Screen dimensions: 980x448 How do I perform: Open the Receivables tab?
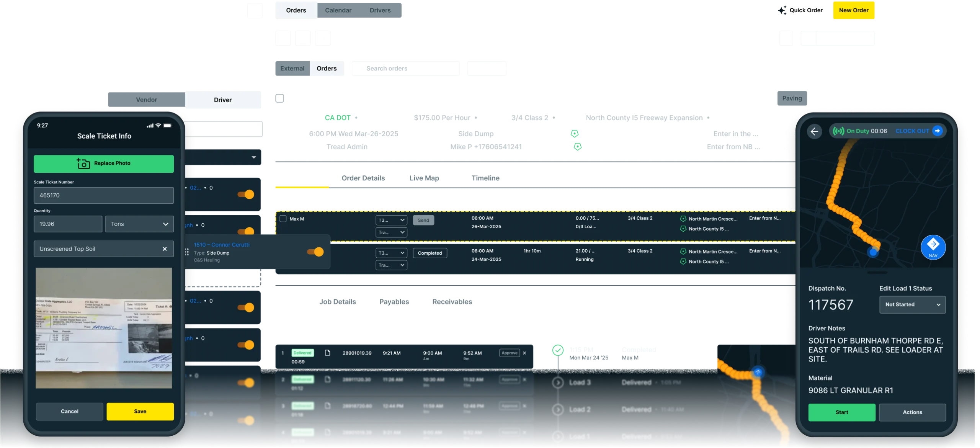pos(452,302)
